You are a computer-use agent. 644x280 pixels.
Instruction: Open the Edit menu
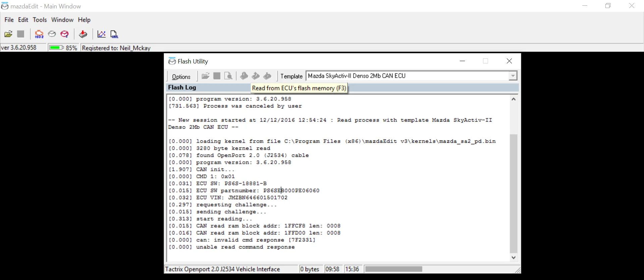pos(23,20)
